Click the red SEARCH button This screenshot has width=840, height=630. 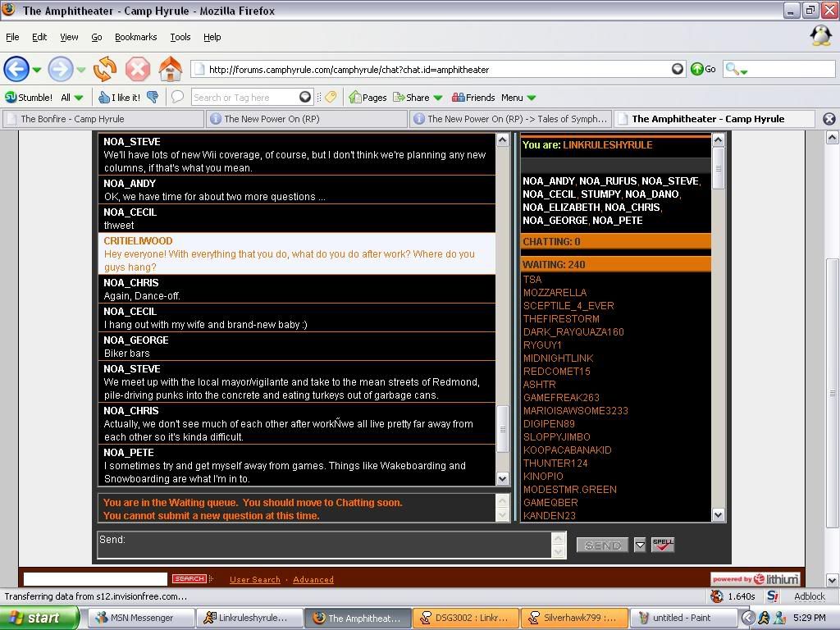[189, 579]
